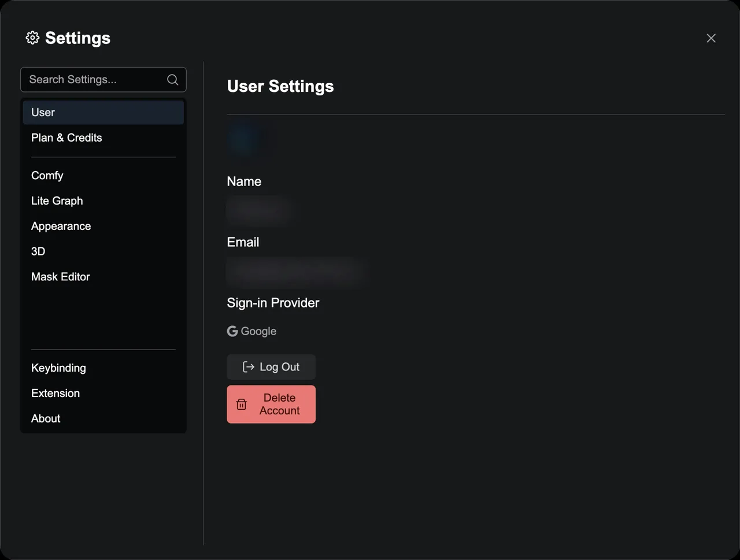Image resolution: width=740 pixels, height=560 pixels.
Task: Focus the Search Settings input field
Action: coord(103,80)
